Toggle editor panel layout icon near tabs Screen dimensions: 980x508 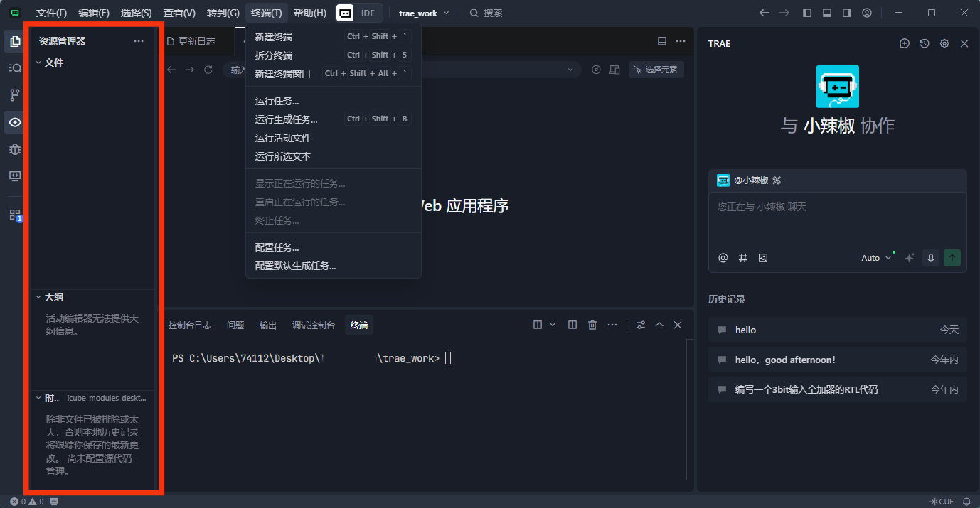coord(662,41)
